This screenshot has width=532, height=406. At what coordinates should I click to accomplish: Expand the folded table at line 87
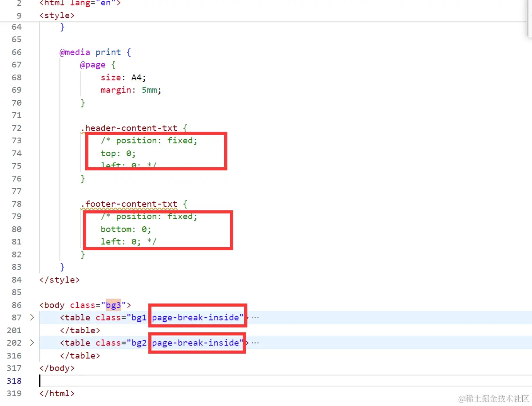(32, 318)
